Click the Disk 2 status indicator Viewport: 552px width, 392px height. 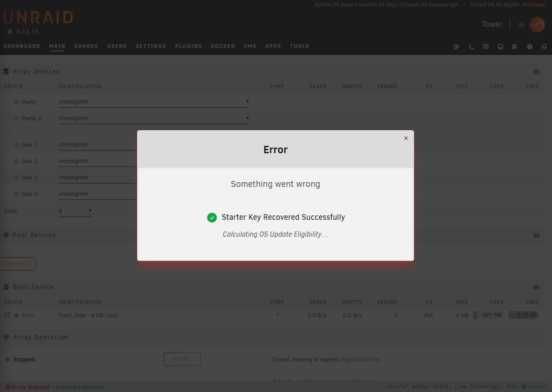point(16,161)
